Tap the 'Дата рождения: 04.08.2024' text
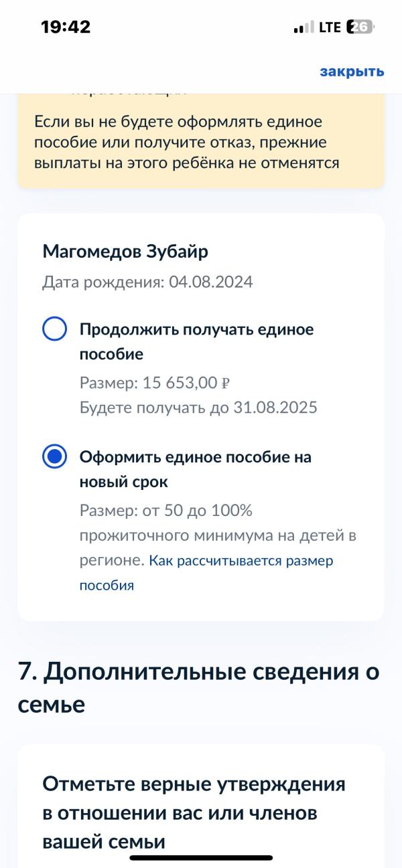 147,282
